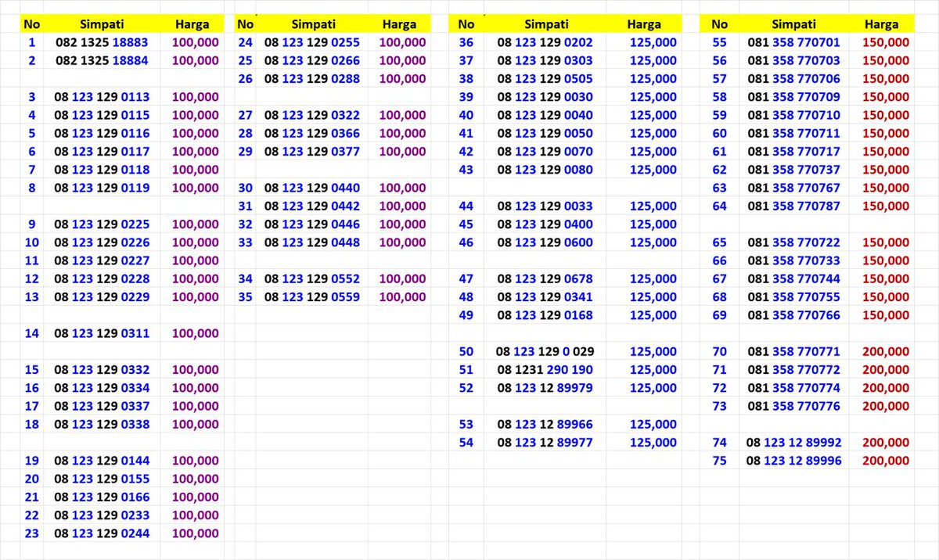Click number 081 358 770766
The height and width of the screenshot is (560, 939).
point(793,315)
